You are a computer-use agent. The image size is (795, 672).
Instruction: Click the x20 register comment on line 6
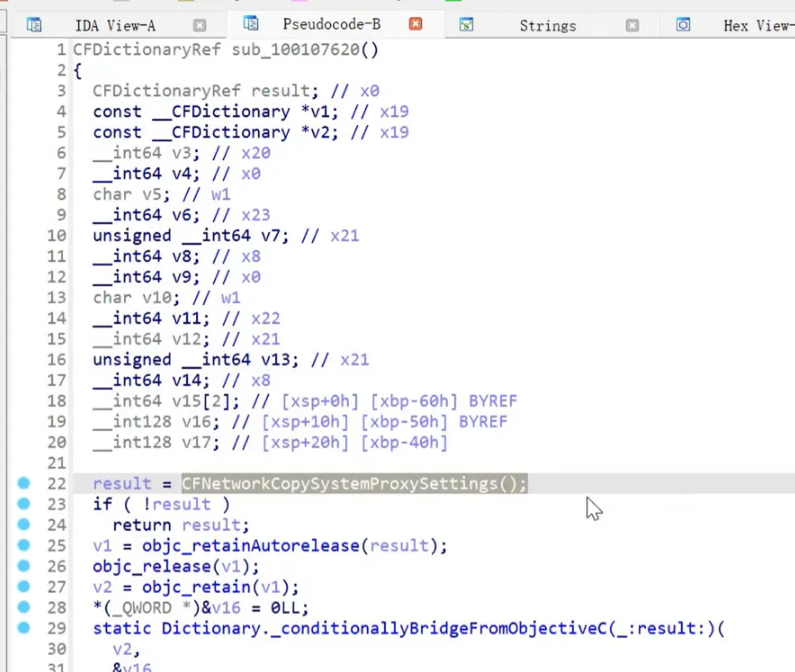tap(256, 153)
